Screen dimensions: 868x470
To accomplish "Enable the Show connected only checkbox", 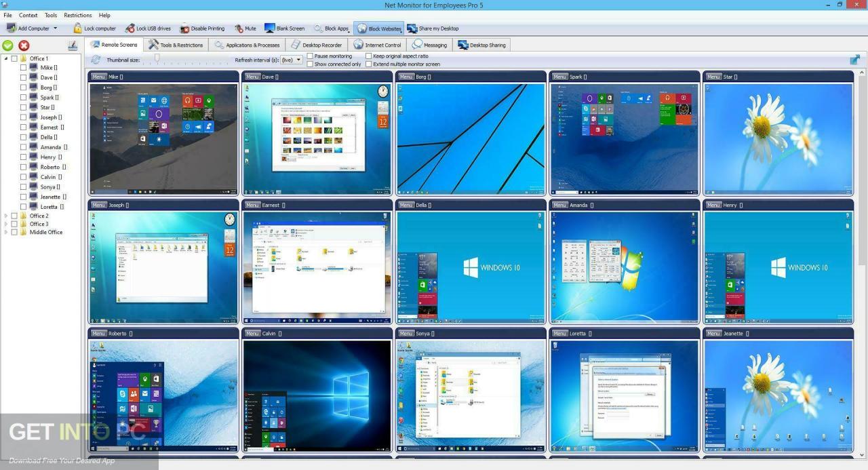I will pos(310,64).
